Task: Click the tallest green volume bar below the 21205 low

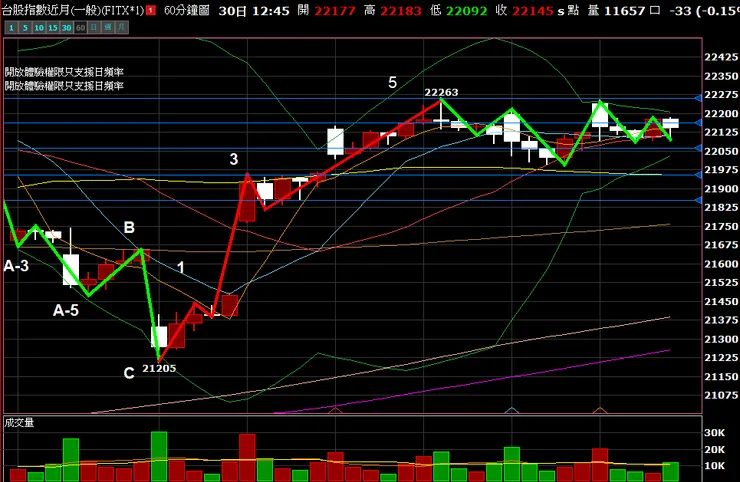Action: click(159, 457)
